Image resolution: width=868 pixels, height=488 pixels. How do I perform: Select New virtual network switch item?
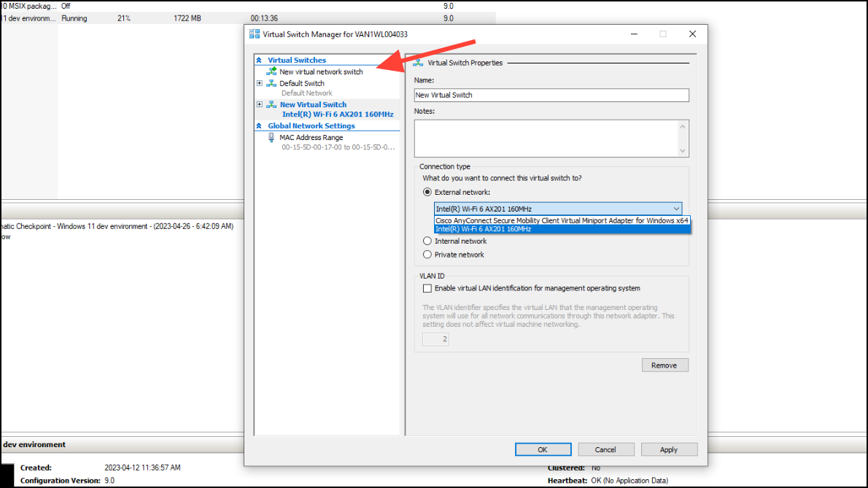(321, 71)
